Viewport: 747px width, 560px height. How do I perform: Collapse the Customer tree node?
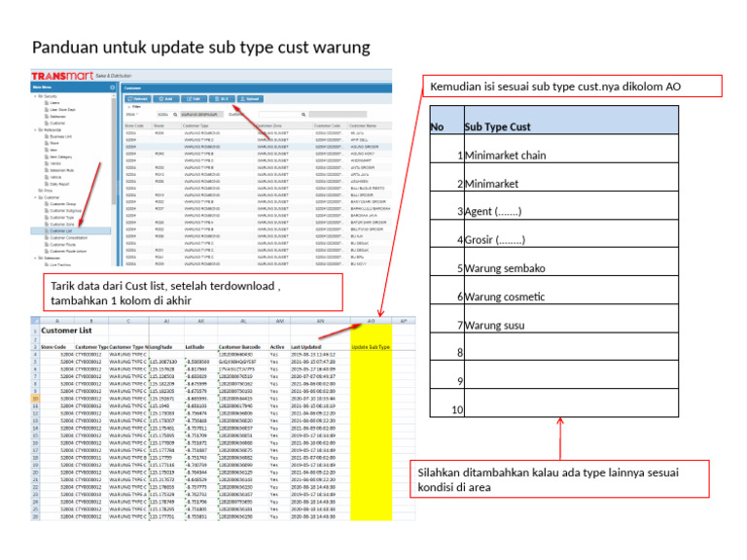[x=35, y=197]
